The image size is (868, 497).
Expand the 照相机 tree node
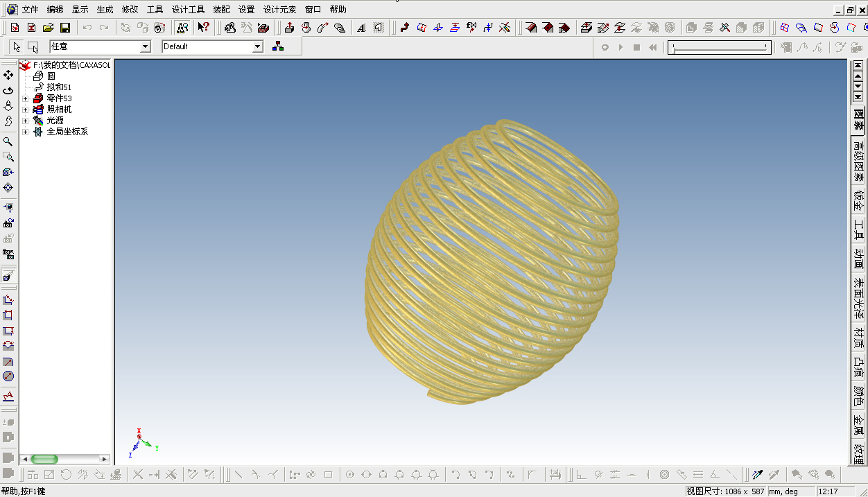tap(26, 110)
